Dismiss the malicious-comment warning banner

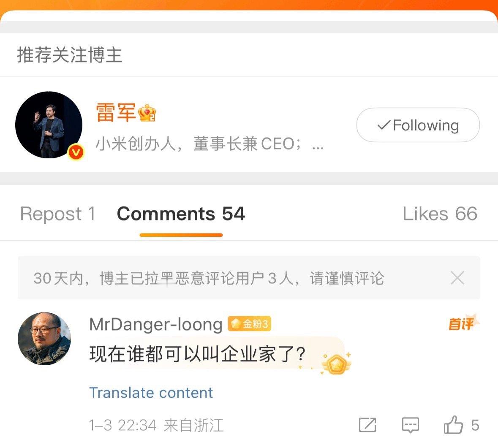(457, 278)
